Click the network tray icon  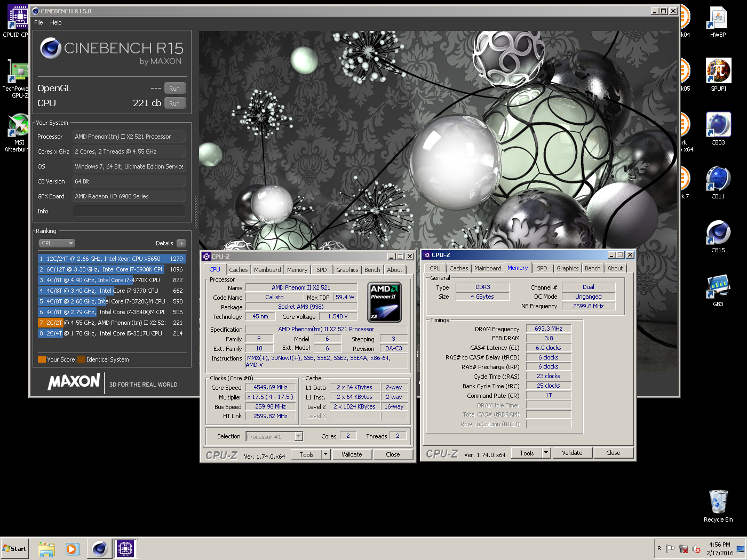[684, 549]
